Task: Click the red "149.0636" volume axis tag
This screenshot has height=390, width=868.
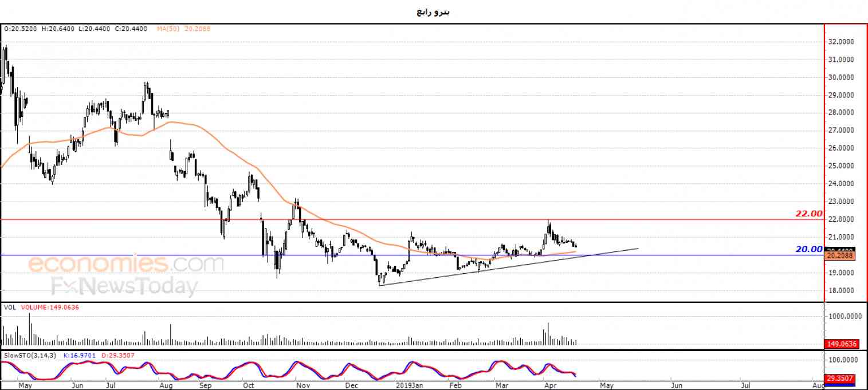Action: pyautogui.click(x=840, y=344)
